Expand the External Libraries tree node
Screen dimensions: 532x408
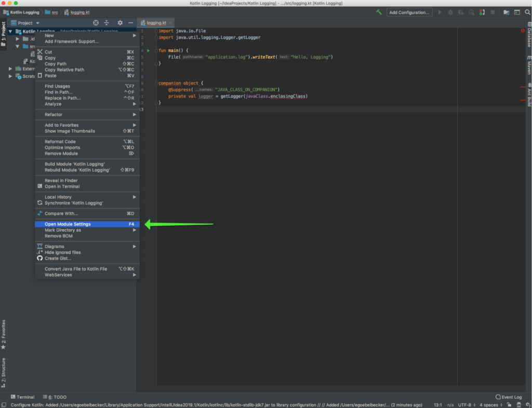pos(10,69)
